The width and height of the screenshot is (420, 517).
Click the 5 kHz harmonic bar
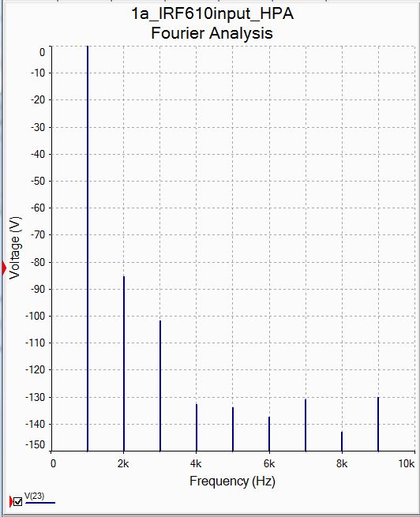click(x=233, y=429)
